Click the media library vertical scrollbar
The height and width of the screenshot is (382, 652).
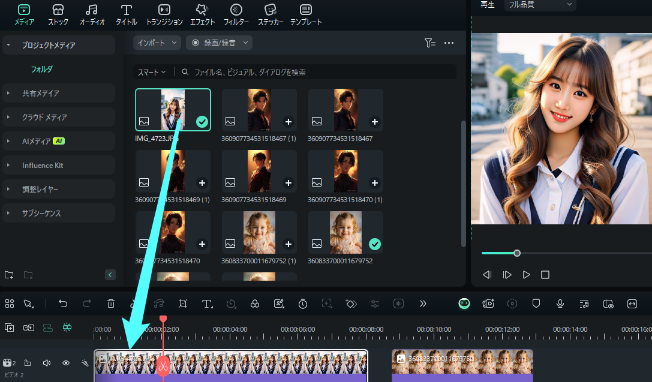point(463,184)
